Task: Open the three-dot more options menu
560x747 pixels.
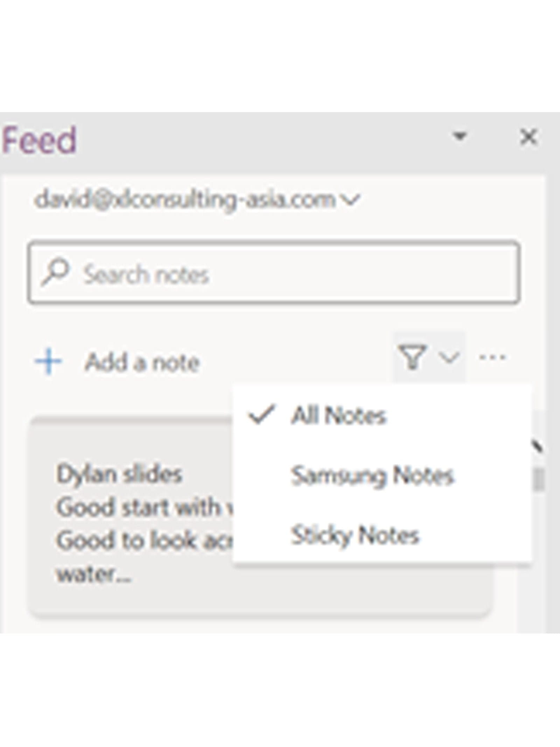Action: point(492,357)
